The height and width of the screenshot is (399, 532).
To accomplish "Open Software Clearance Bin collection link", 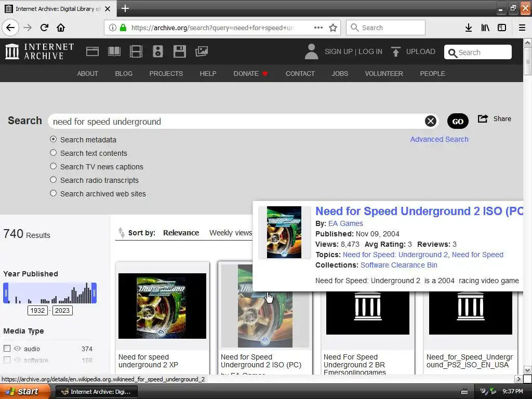I will 399,265.
